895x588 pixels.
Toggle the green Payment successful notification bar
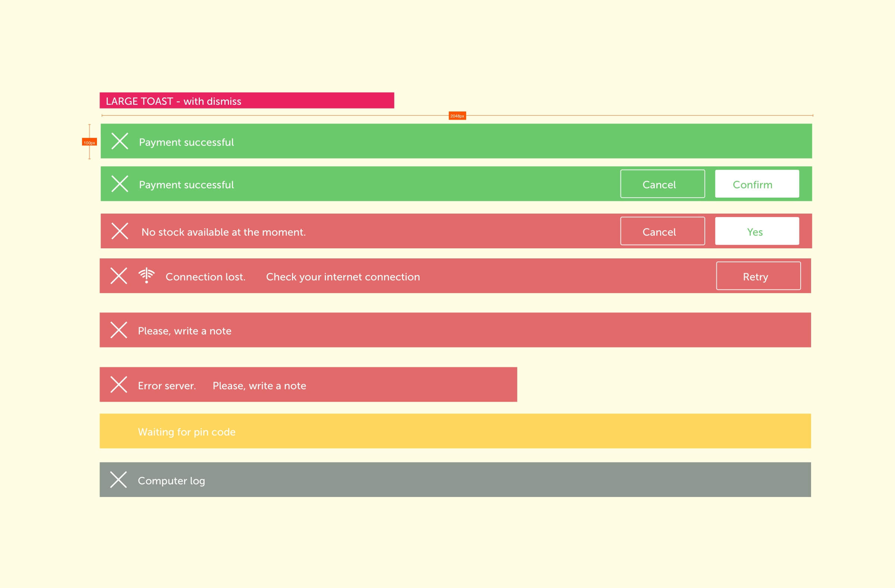pyautogui.click(x=118, y=142)
